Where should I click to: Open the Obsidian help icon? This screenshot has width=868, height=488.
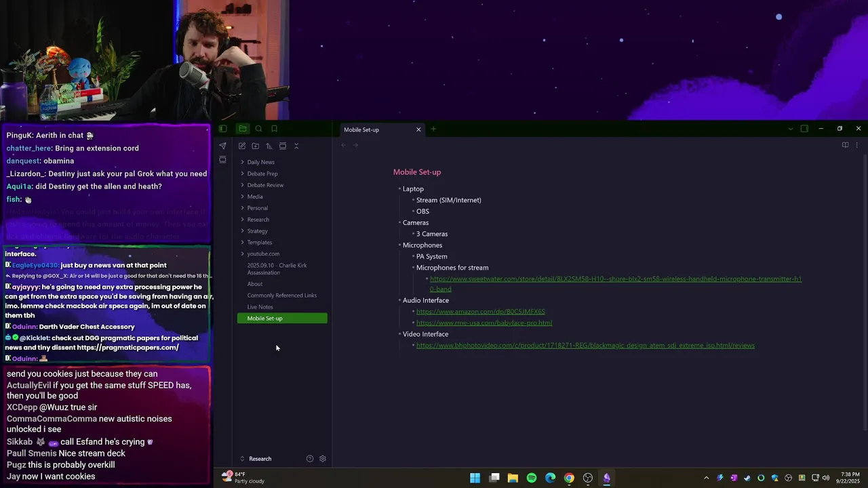(310, 459)
